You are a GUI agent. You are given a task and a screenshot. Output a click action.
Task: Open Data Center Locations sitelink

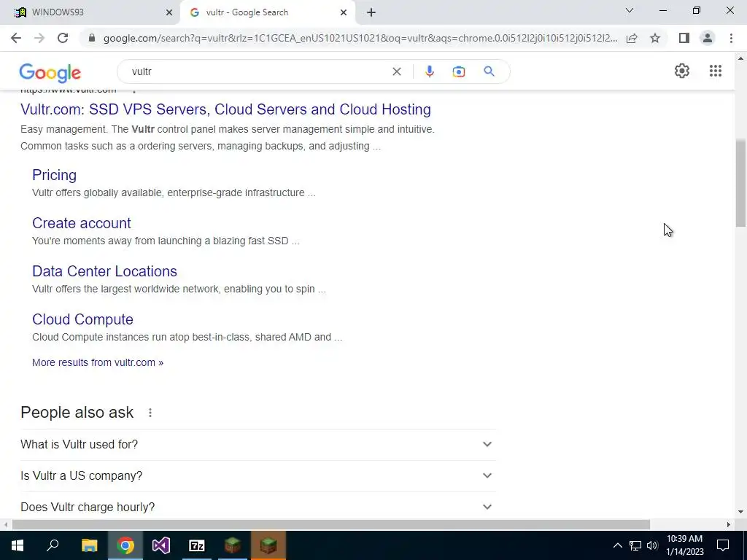(104, 271)
